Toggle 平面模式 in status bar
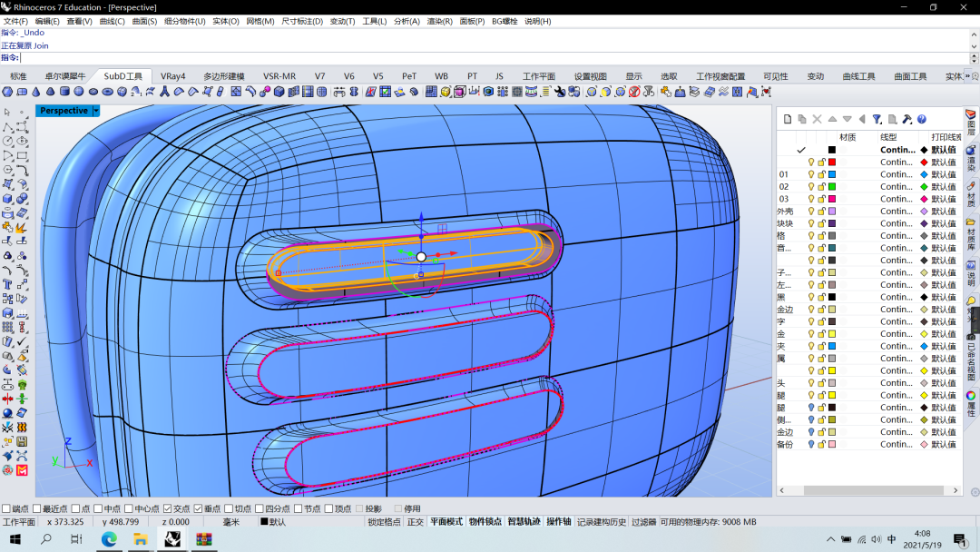 (x=446, y=522)
